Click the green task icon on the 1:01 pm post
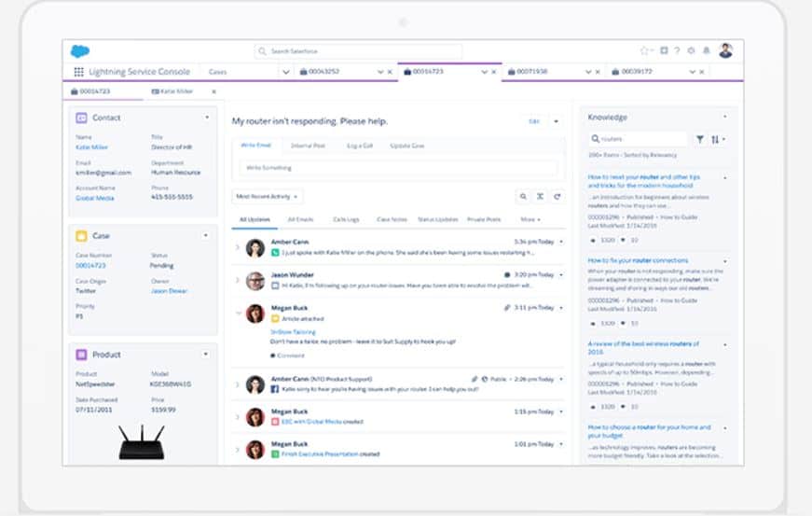This screenshot has width=812, height=516. (x=275, y=454)
